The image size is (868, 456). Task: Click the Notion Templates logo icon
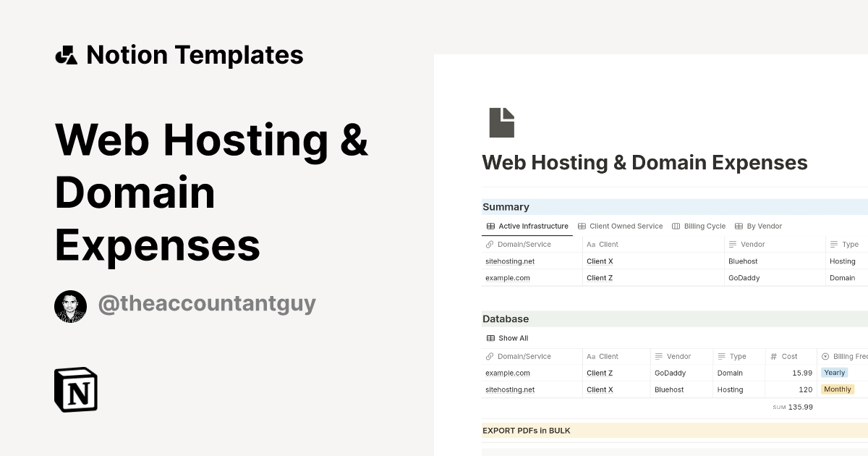coord(67,54)
